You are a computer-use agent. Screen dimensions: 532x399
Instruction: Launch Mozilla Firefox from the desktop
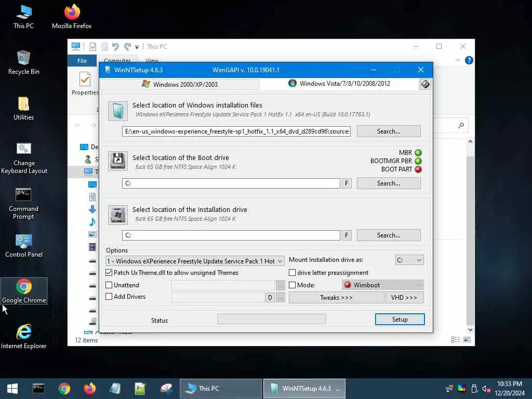pyautogui.click(x=72, y=17)
